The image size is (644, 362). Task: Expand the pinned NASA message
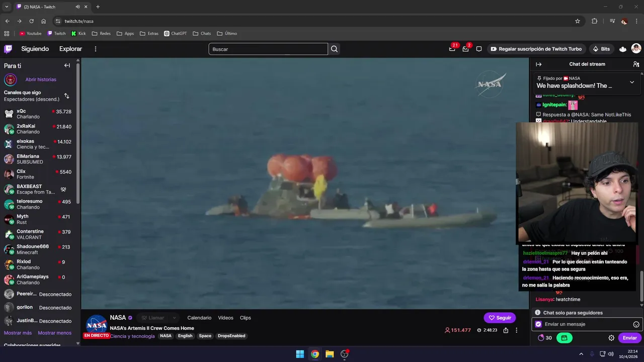(x=632, y=82)
